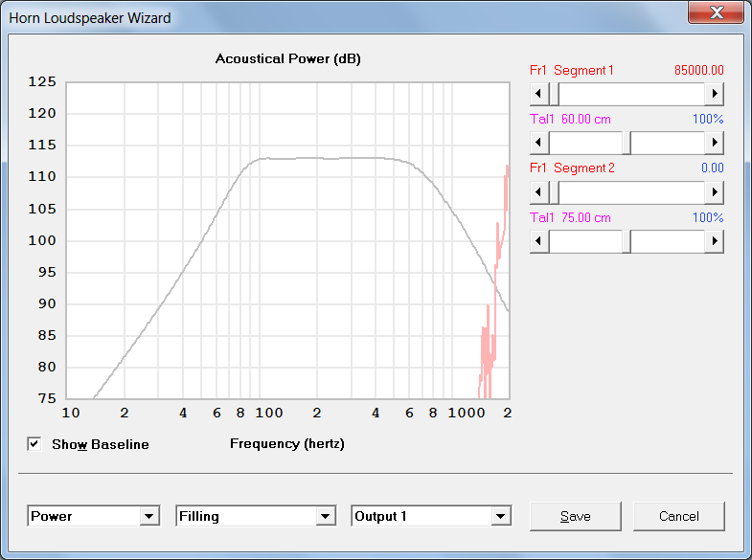The height and width of the screenshot is (560, 752).
Task: Click right arrow of Fr1 Segment 2 slider
Action: pyautogui.click(x=714, y=192)
